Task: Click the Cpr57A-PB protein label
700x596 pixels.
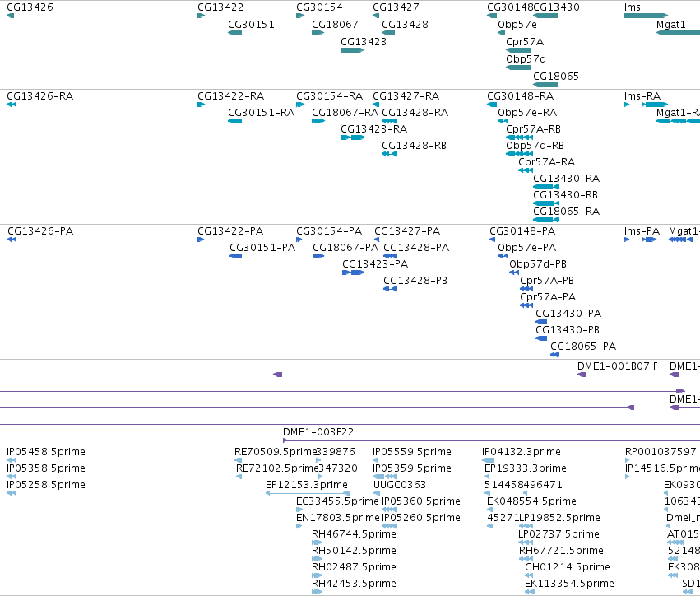Action: [x=547, y=281]
